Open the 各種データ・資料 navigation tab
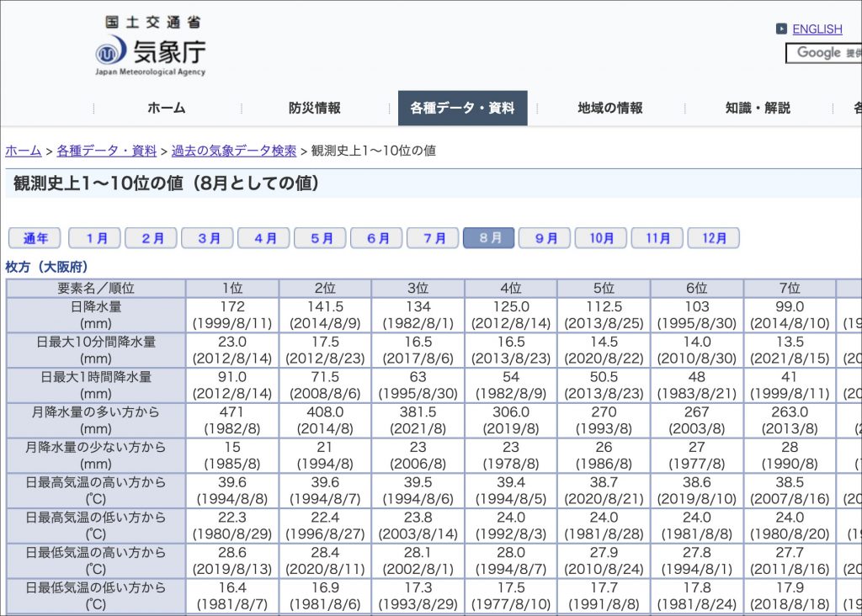The width and height of the screenshot is (862, 616). pyautogui.click(x=462, y=109)
